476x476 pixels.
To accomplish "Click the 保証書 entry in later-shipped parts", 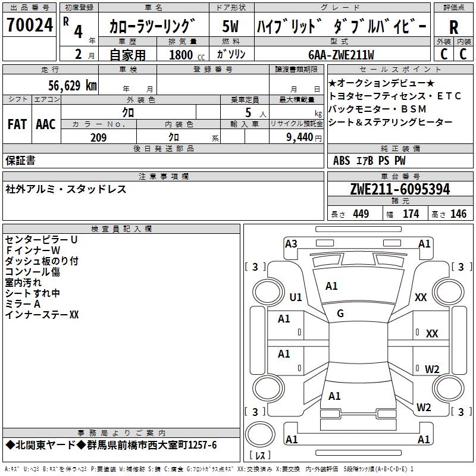I will (20, 160).
